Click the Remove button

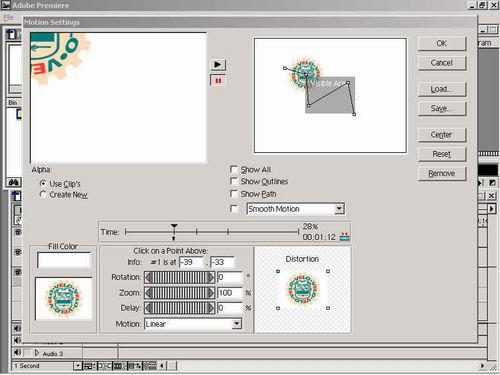(x=442, y=173)
